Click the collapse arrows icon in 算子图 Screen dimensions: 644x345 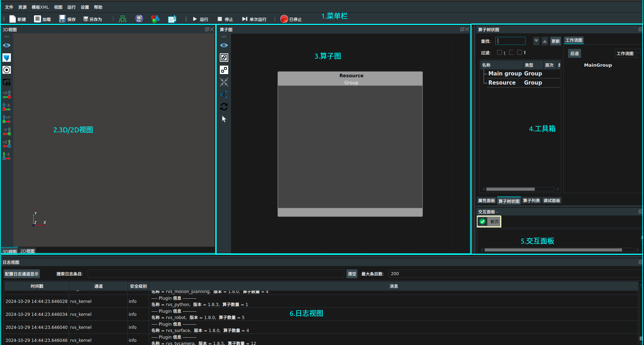[224, 82]
